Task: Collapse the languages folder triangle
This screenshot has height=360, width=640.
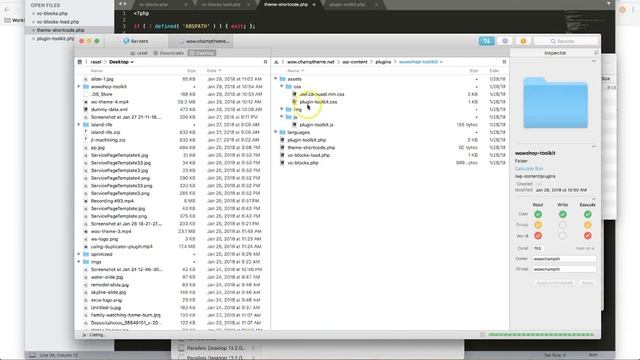Action: pyautogui.click(x=276, y=132)
